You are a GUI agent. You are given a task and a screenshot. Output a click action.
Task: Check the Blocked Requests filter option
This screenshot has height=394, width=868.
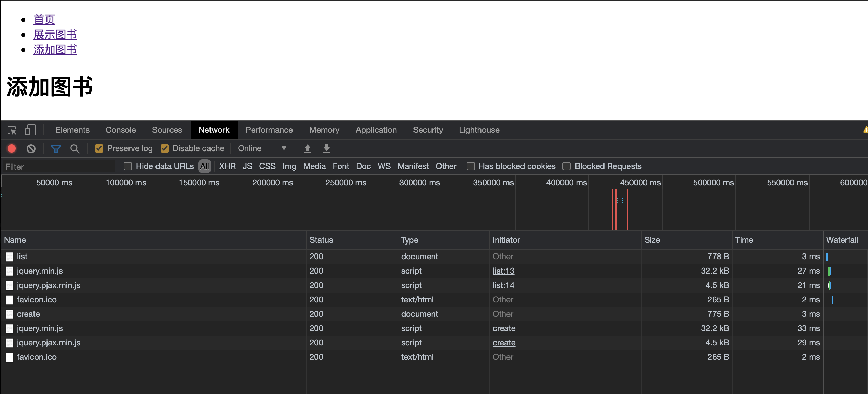[x=566, y=166]
